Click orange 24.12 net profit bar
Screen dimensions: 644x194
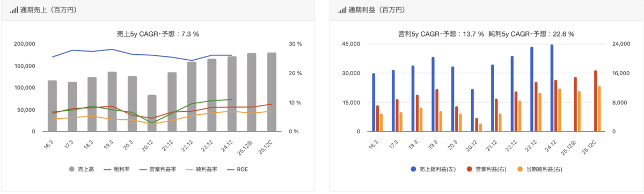tap(560, 110)
